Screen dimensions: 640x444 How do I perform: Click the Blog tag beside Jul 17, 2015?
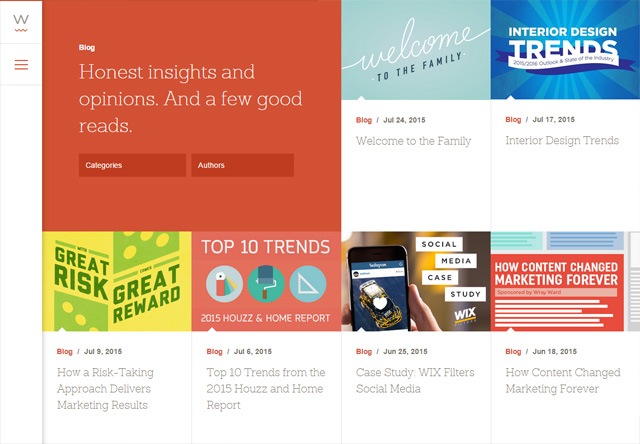pos(513,120)
